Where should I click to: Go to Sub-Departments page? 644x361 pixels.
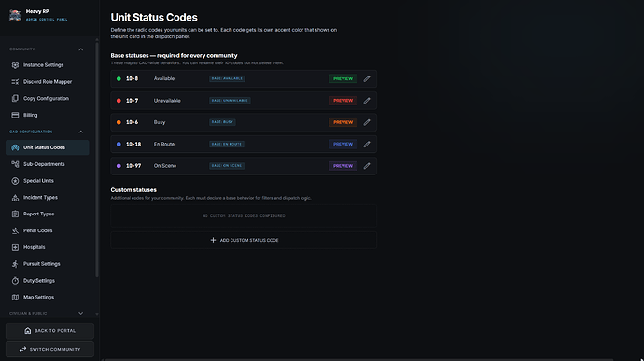(48, 164)
